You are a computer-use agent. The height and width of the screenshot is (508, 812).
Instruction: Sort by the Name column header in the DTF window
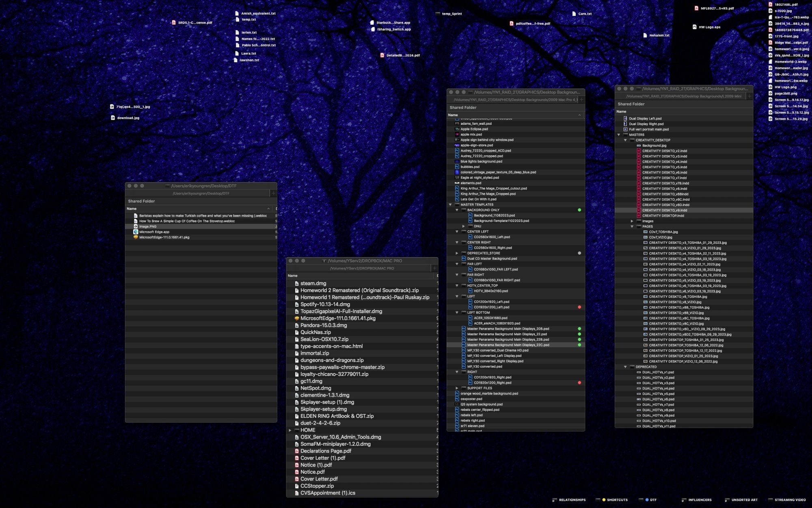(x=132, y=209)
